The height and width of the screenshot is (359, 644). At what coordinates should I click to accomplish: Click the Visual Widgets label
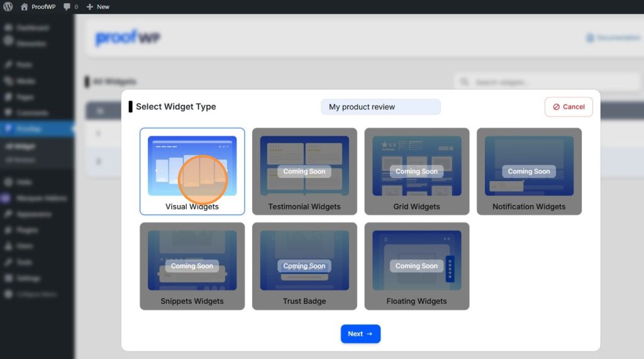point(192,207)
